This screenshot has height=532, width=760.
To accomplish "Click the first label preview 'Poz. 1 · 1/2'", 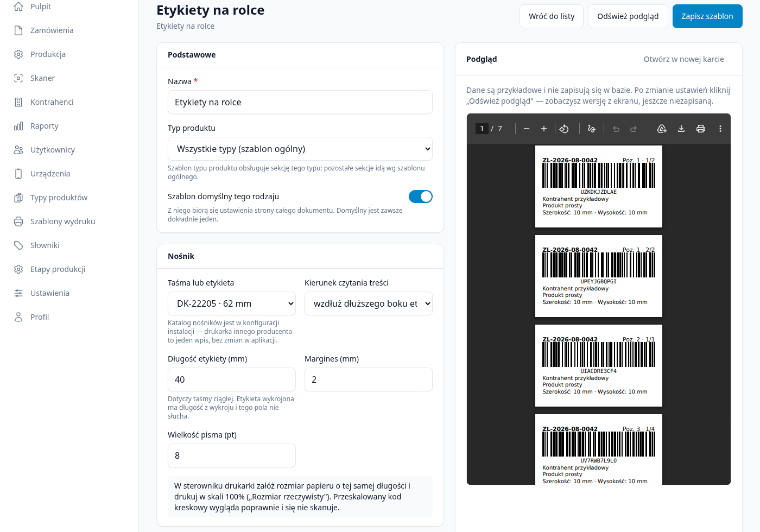I will coord(599,186).
